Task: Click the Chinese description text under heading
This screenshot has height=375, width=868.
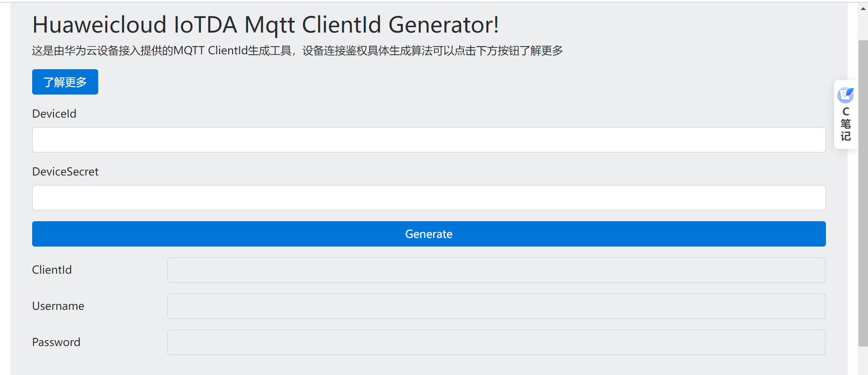Action: 297,51
